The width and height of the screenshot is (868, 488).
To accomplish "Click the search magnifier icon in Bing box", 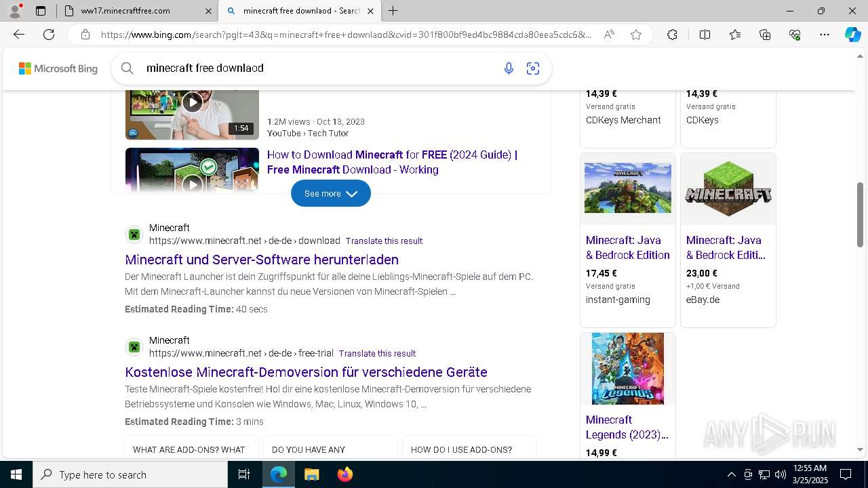I will pyautogui.click(x=127, y=68).
